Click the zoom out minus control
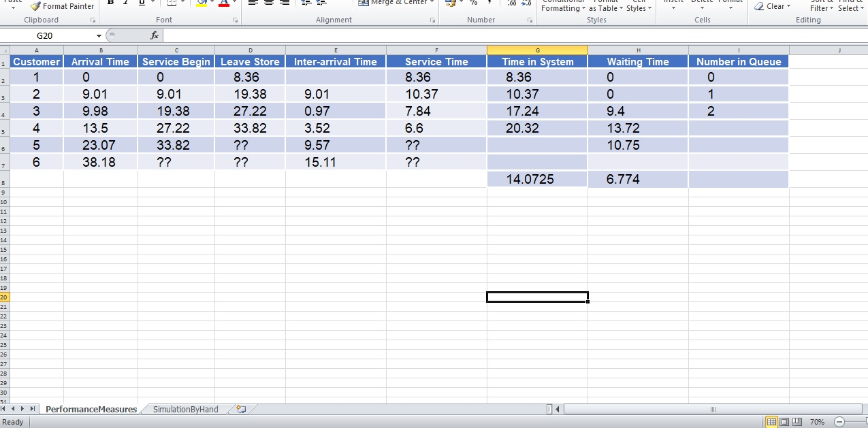The image size is (868, 428). pyautogui.click(x=838, y=421)
